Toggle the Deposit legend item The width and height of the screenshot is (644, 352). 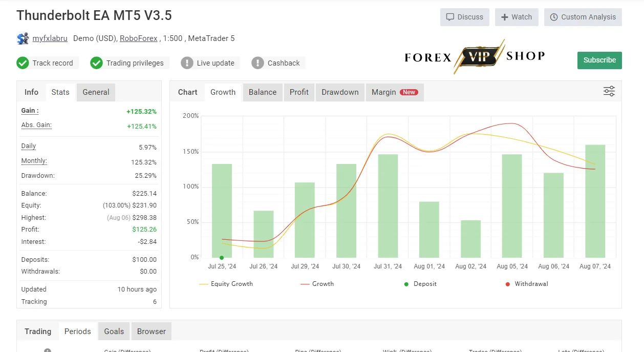click(420, 284)
